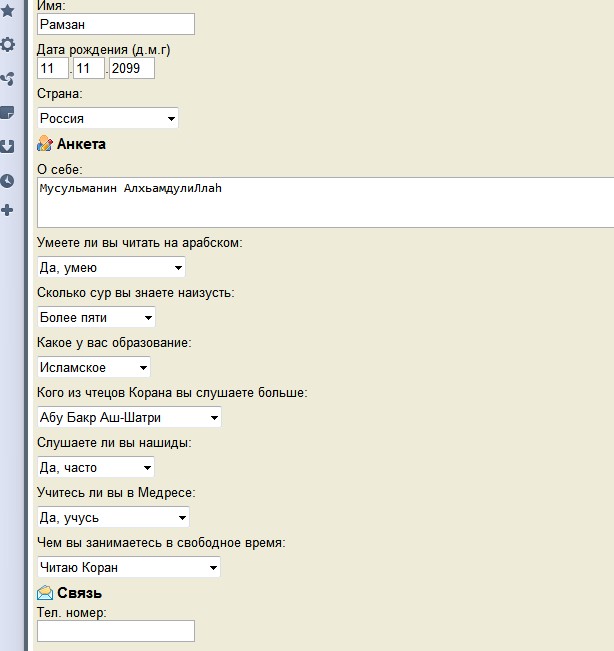Click the 'О себе:' label
Image resolution: width=614 pixels, height=651 pixels.
[x=60, y=169]
